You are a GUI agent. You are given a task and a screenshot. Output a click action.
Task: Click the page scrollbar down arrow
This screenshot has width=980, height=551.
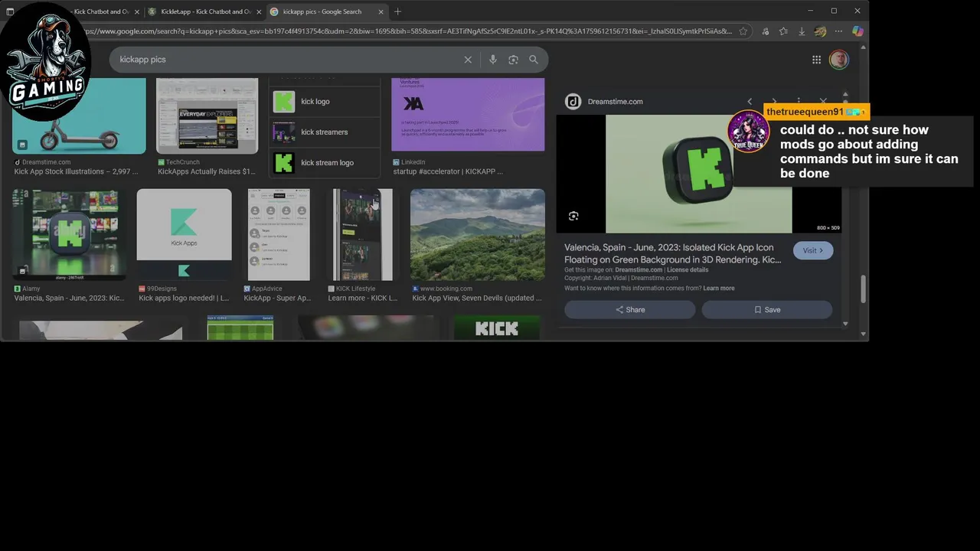(x=864, y=334)
